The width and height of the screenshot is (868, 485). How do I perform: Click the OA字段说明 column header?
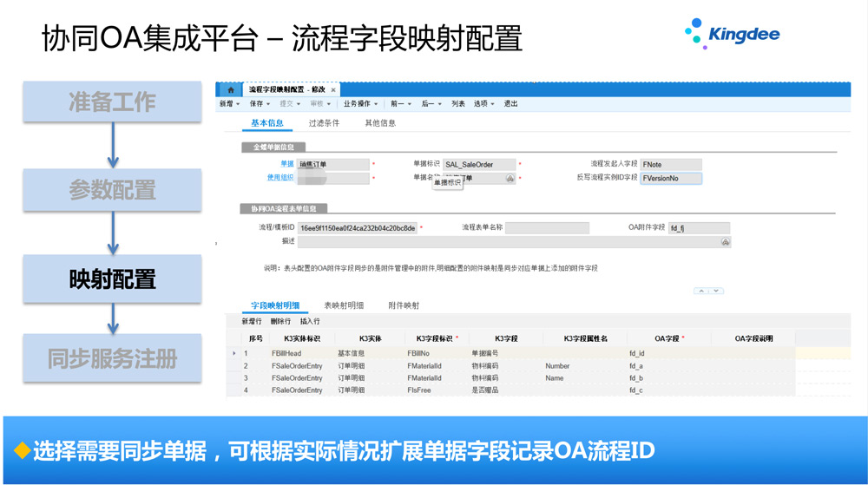point(753,338)
